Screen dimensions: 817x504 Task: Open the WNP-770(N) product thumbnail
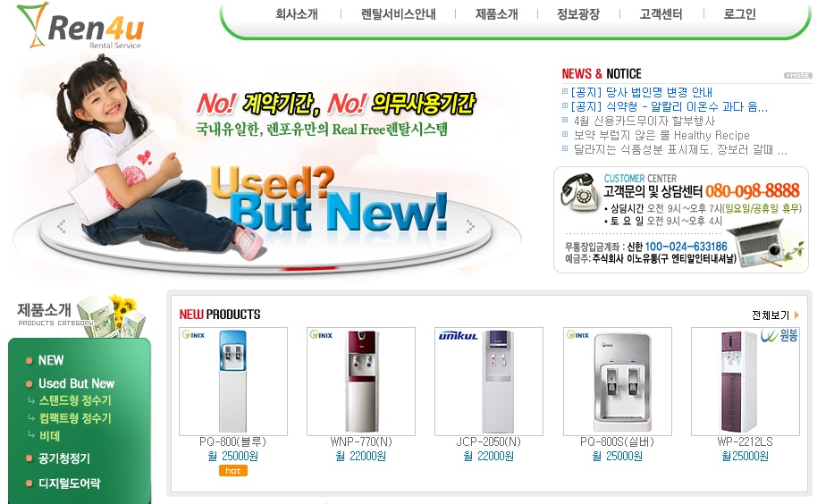point(361,381)
